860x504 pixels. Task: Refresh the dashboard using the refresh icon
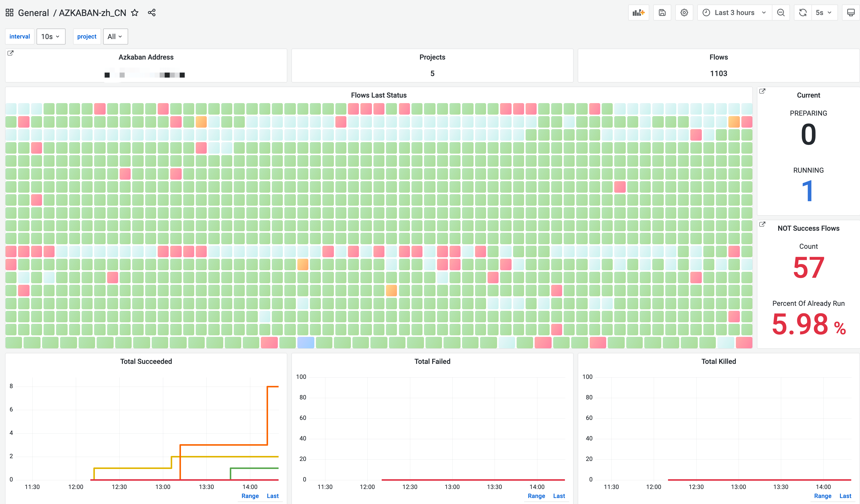click(803, 13)
